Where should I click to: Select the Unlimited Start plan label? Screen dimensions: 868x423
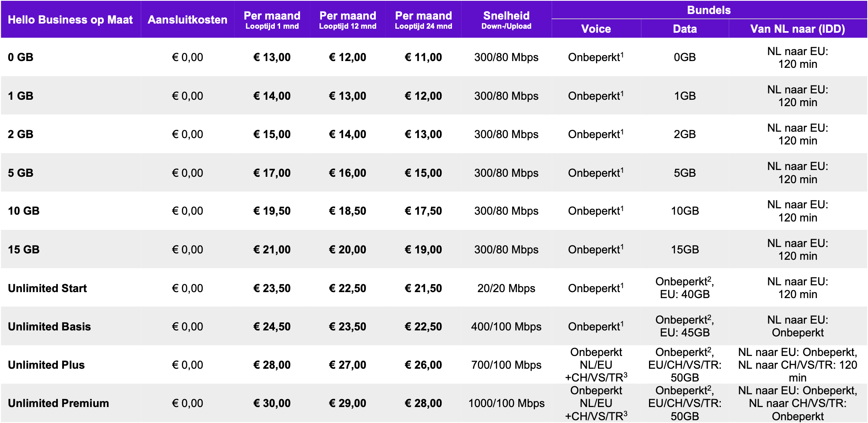47,288
